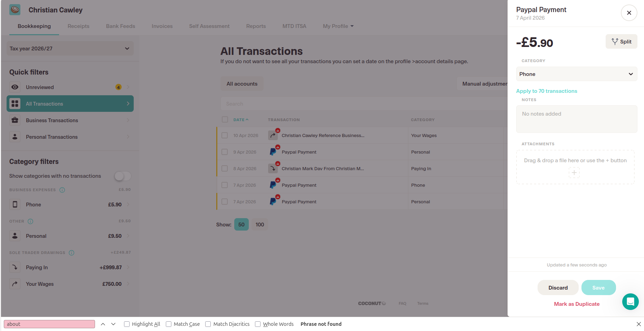The height and width of the screenshot is (331, 644).
Task: Switch to the Invoices tab
Action: 162,26
